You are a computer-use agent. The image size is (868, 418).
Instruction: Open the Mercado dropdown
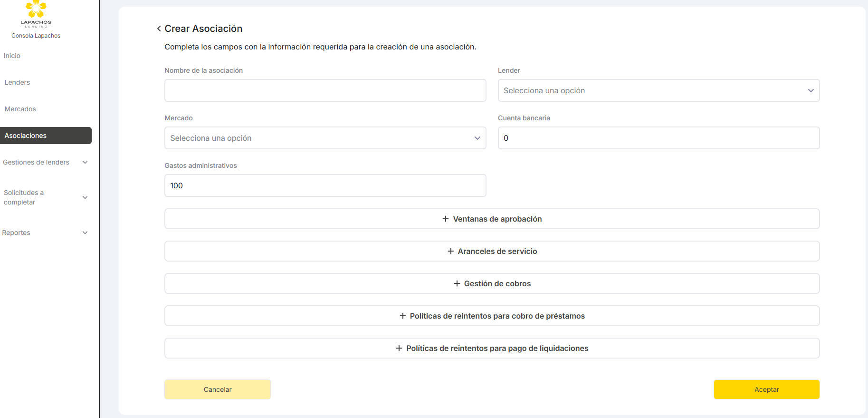tap(325, 138)
